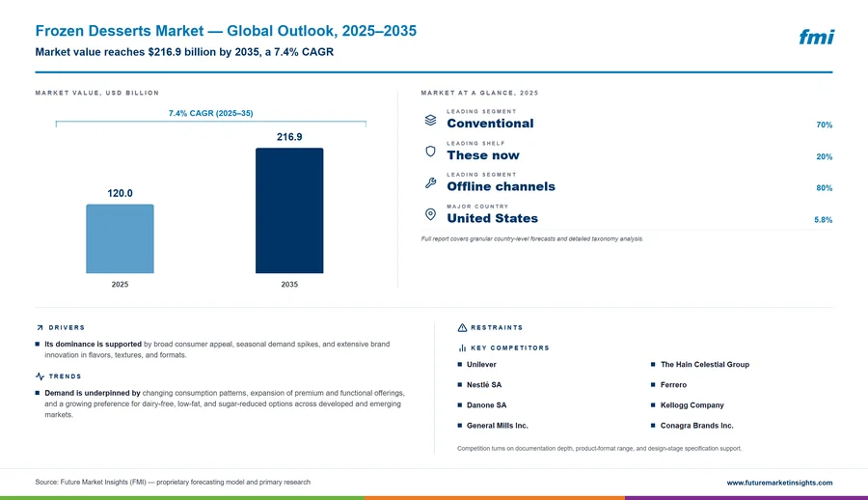This screenshot has width=868, height=500.
Task: Click the 70% share value
Action: click(x=825, y=125)
